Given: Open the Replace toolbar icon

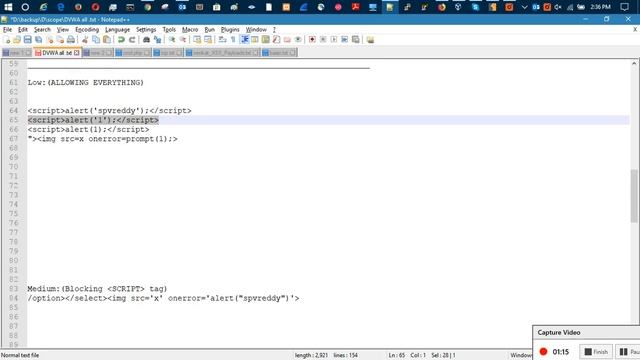Looking at the screenshot, I should 157,40.
